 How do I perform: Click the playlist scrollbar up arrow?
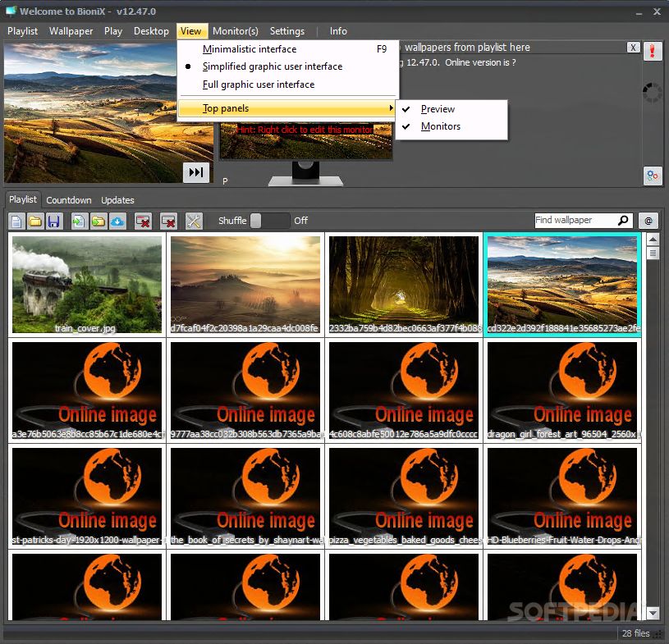(x=653, y=240)
